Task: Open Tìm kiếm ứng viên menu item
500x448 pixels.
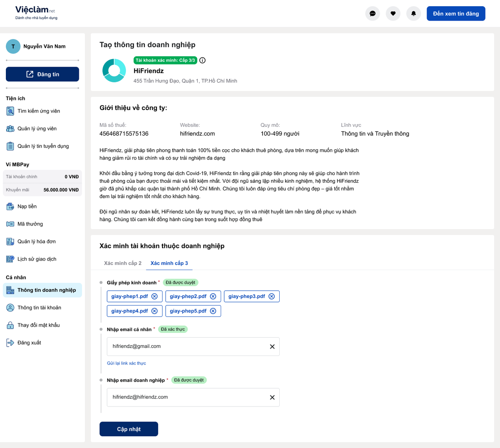Action: pyautogui.click(x=42, y=111)
